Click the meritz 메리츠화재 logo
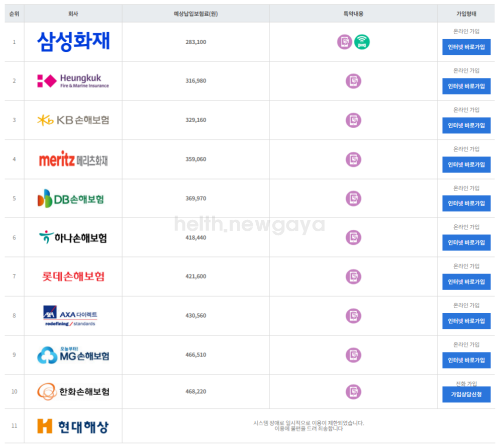Screen dimensions: 499x448 point(73,159)
